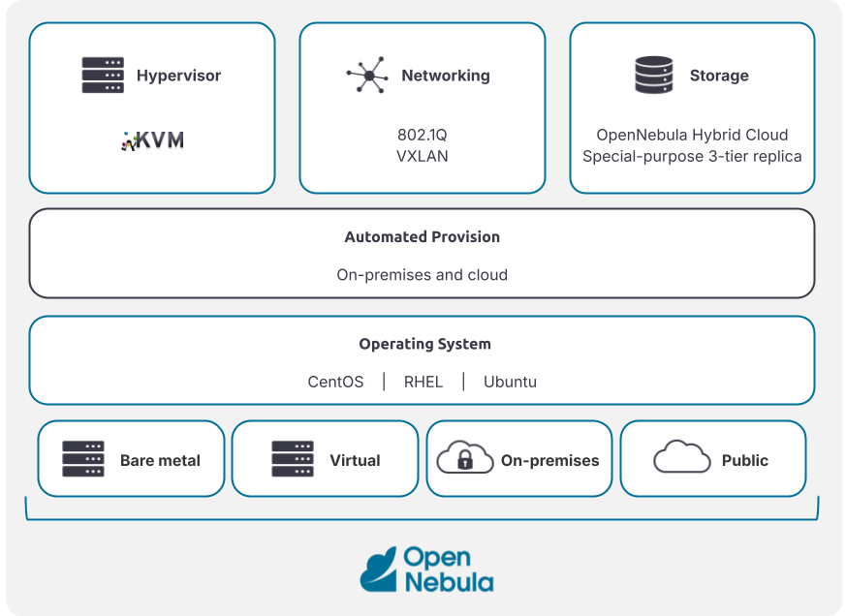Click the On-premises and cloud text
This screenshot has height=616, width=846.
coord(423,275)
